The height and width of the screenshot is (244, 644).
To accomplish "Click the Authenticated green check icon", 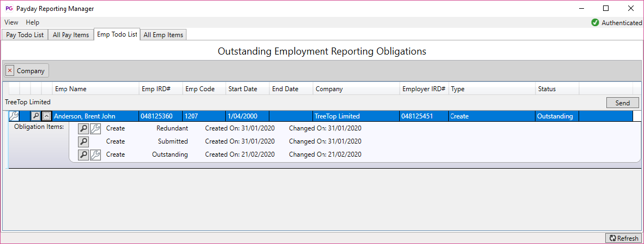I will 595,22.
